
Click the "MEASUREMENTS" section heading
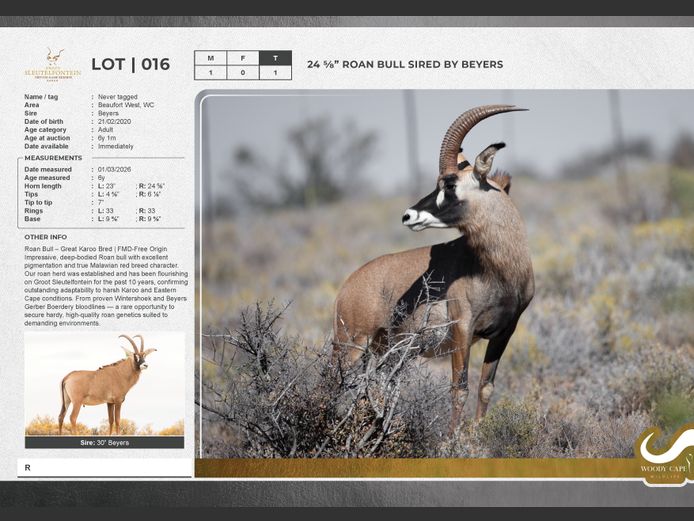53,158
